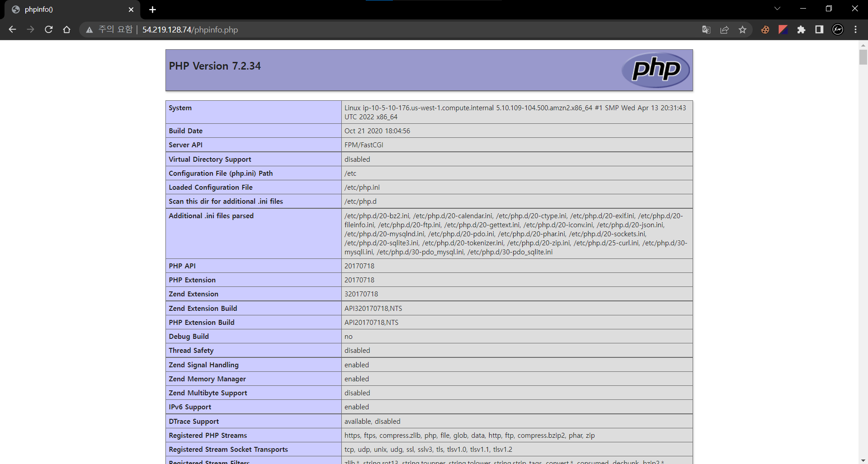Viewport: 868px width, 464px height.
Task: Close the phpinfo() tab
Action: pyautogui.click(x=131, y=9)
